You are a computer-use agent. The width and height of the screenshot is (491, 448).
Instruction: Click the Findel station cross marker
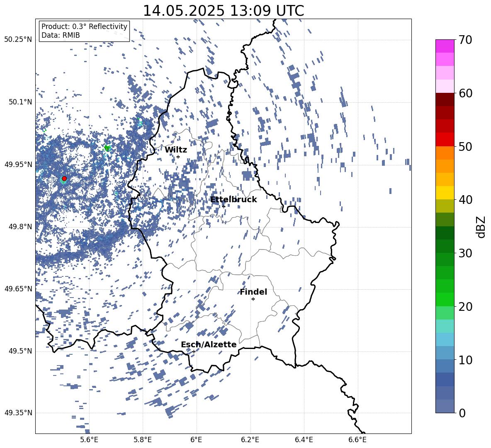(253, 299)
